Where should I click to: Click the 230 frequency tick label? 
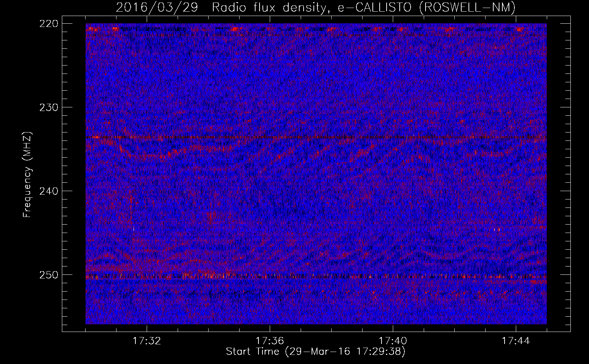click(x=48, y=107)
